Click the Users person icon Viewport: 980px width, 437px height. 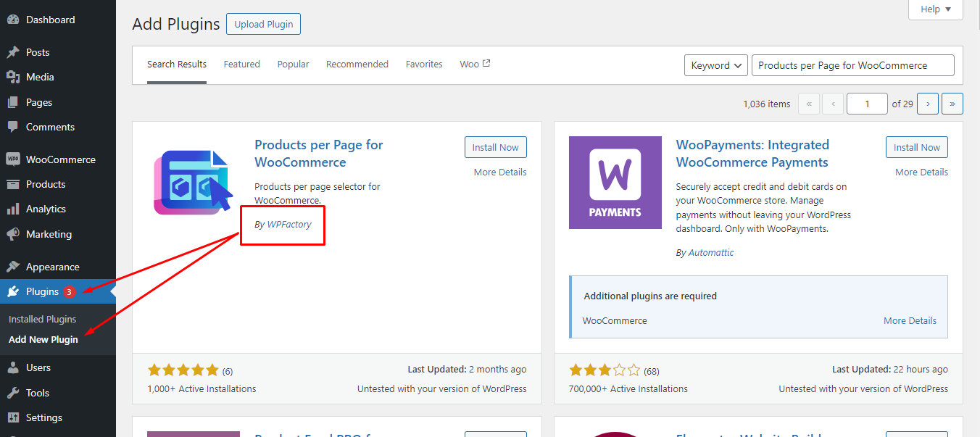pyautogui.click(x=13, y=367)
